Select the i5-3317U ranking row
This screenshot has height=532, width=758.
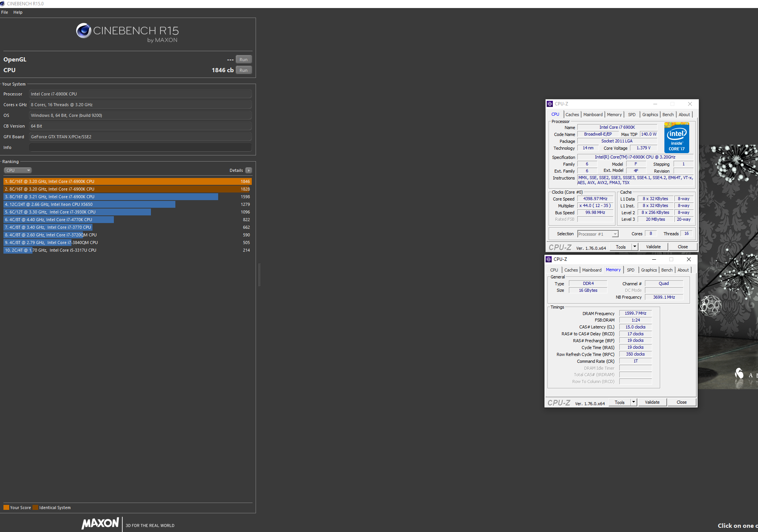pyautogui.click(x=128, y=250)
